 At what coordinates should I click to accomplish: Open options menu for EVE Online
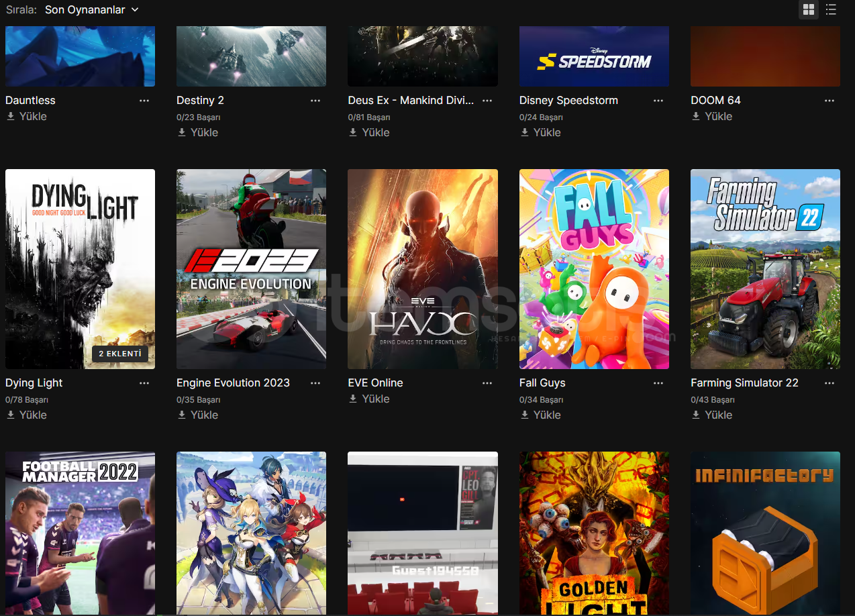487,382
